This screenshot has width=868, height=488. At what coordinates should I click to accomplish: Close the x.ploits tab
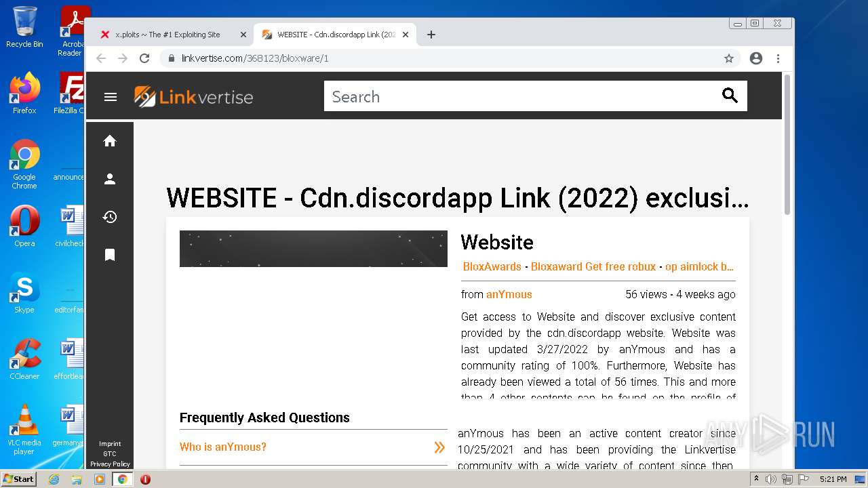pyautogui.click(x=243, y=35)
